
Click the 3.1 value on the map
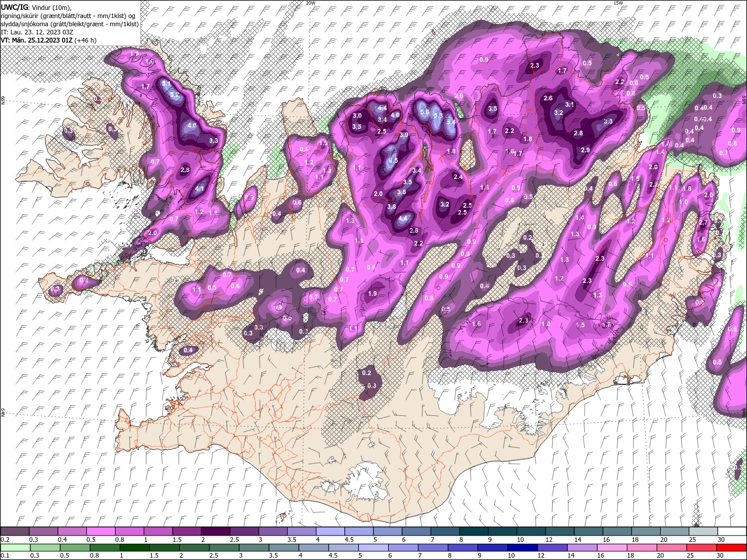click(570, 105)
